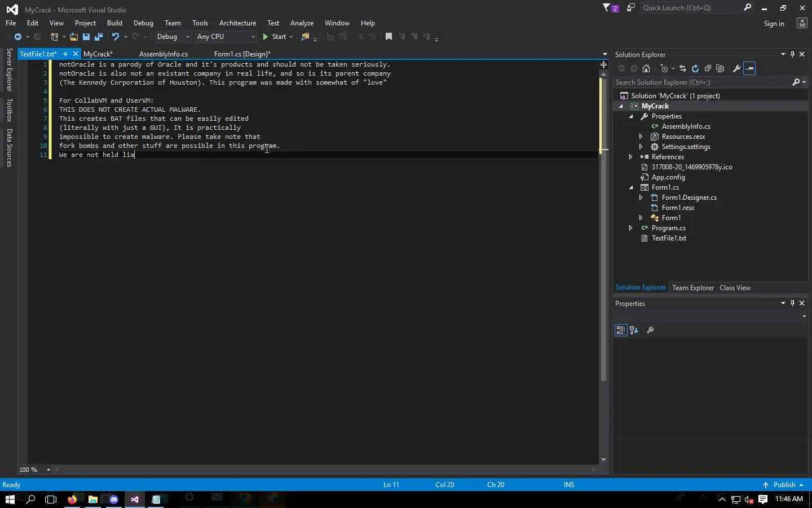This screenshot has height=508, width=812.
Task: Open the Undo history dropdown arrow
Action: (125, 37)
